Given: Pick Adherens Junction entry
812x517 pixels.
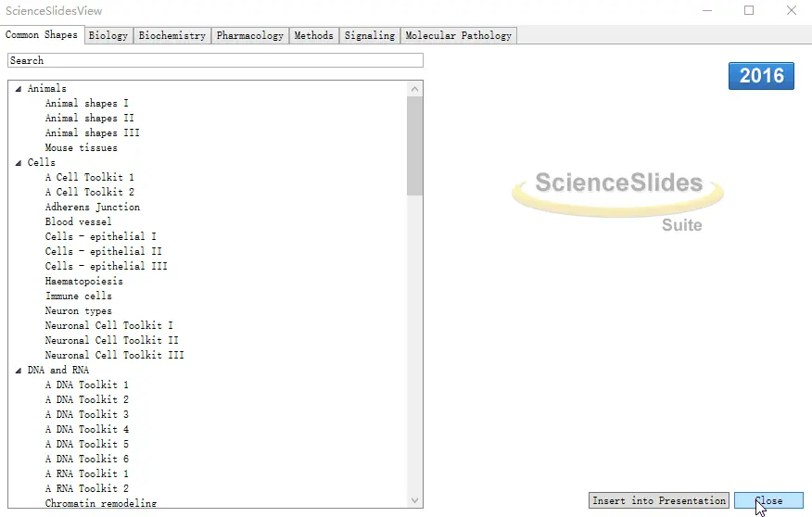Looking at the screenshot, I should 92,207.
